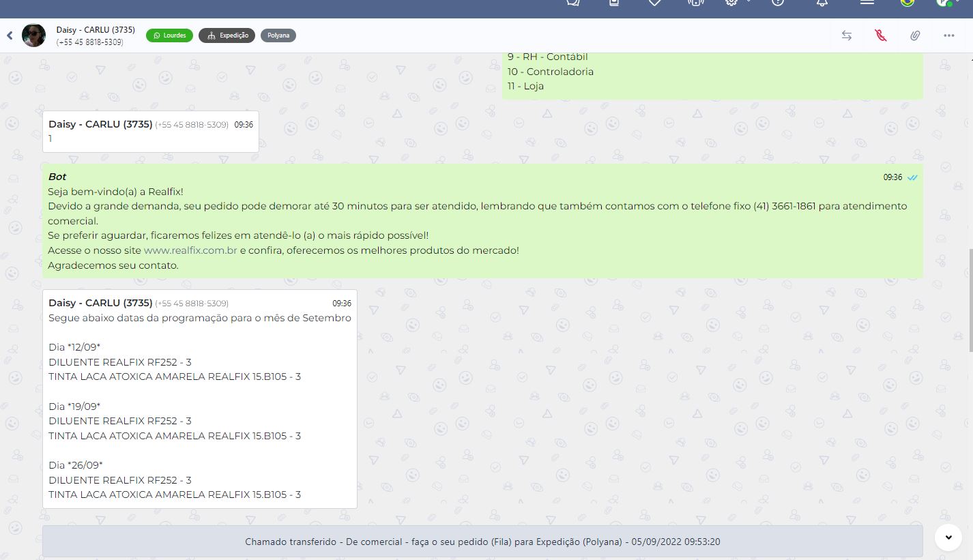The image size is (973, 560).
Task: Open the three-dots more options menu
Action: click(948, 35)
